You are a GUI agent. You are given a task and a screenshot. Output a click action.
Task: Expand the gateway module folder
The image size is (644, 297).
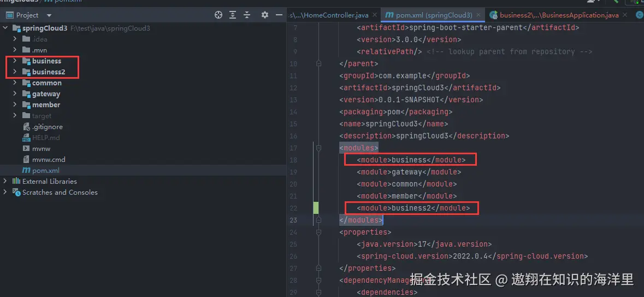(x=15, y=94)
